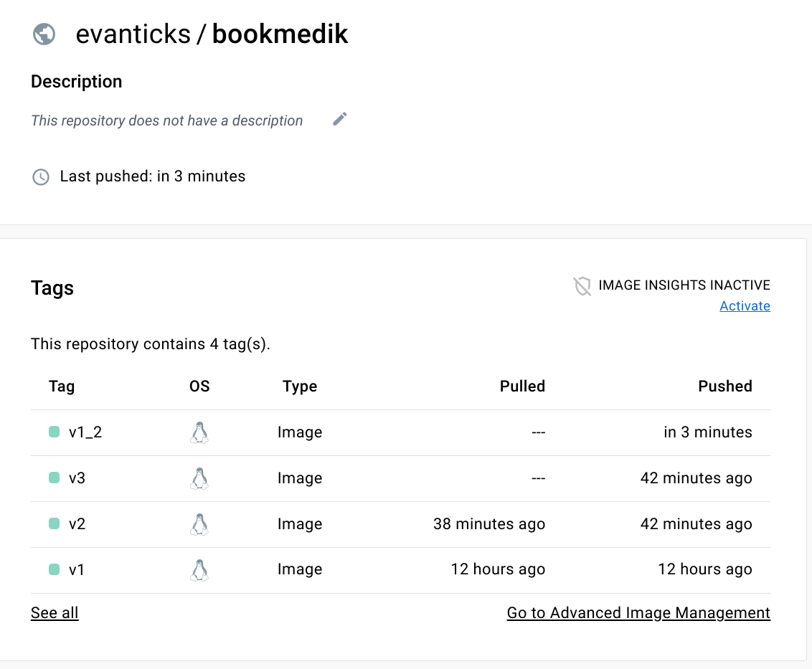Select the v2 tag name
812x669 pixels.
(77, 524)
